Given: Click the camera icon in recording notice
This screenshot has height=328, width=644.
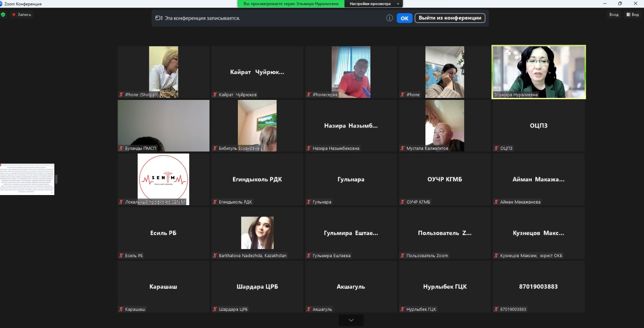Looking at the screenshot, I should point(159,18).
